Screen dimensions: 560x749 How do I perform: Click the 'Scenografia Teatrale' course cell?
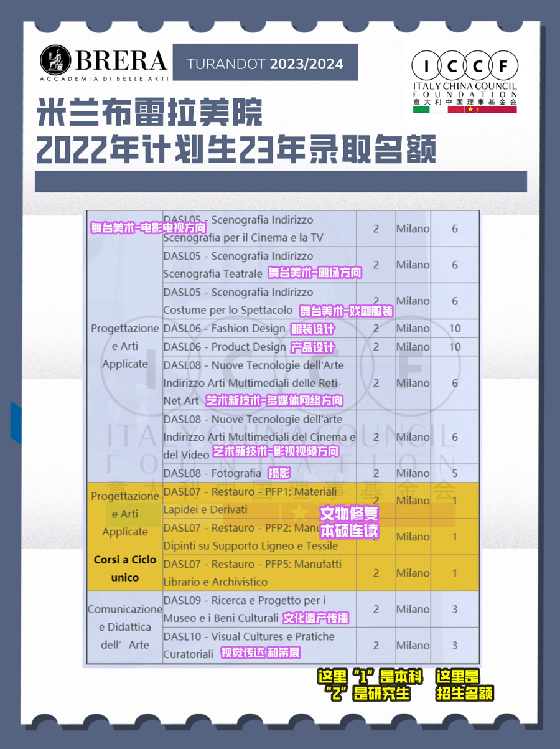pos(259,265)
